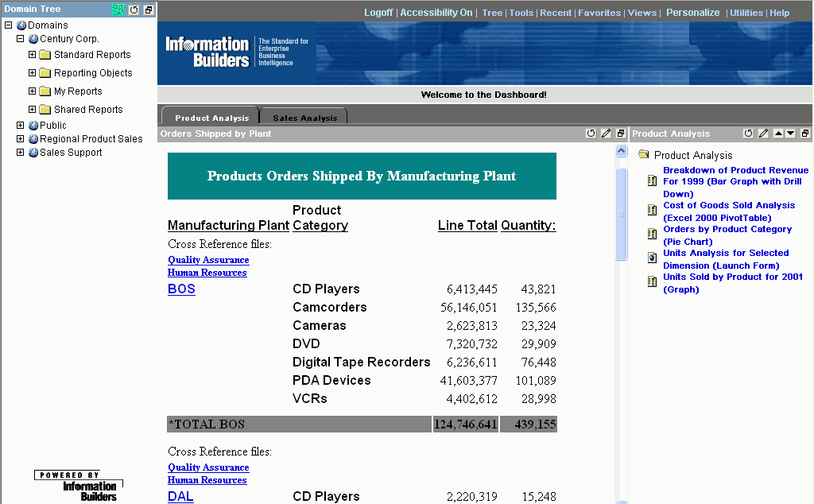Maximize the Domain Tree panel

tap(149, 10)
